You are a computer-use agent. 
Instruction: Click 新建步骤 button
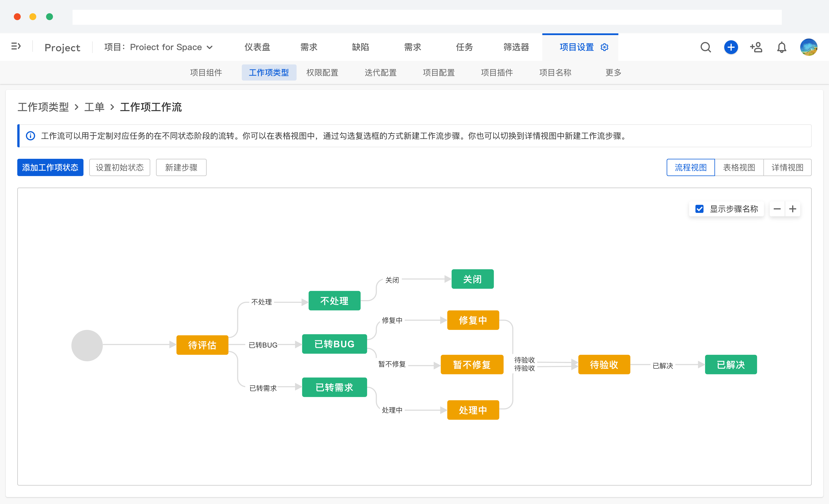(181, 167)
